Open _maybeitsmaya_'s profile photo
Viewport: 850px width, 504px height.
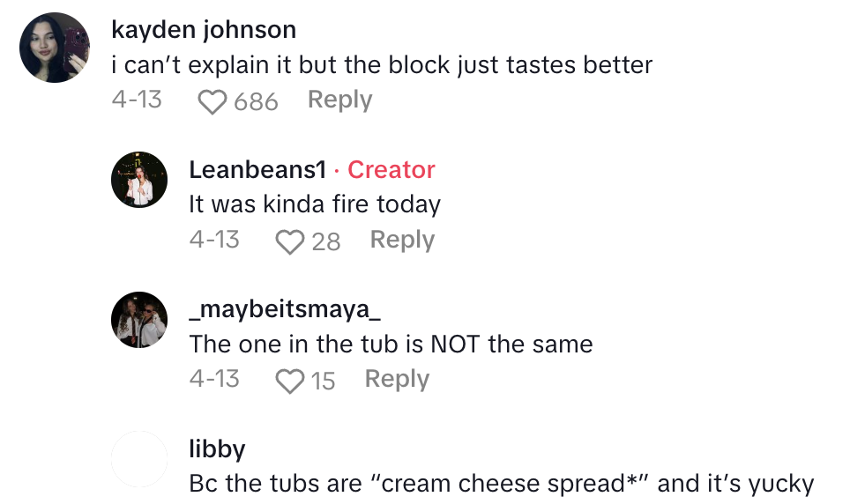click(x=139, y=319)
